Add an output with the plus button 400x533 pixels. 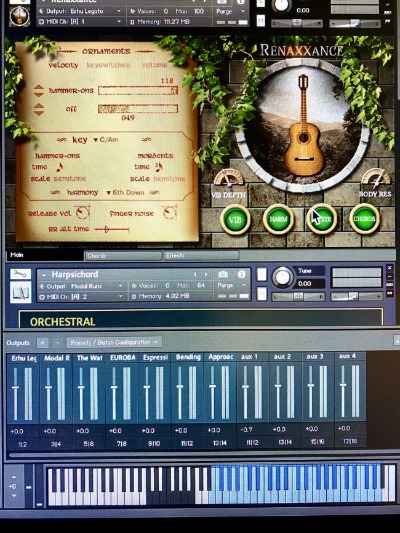point(42,343)
